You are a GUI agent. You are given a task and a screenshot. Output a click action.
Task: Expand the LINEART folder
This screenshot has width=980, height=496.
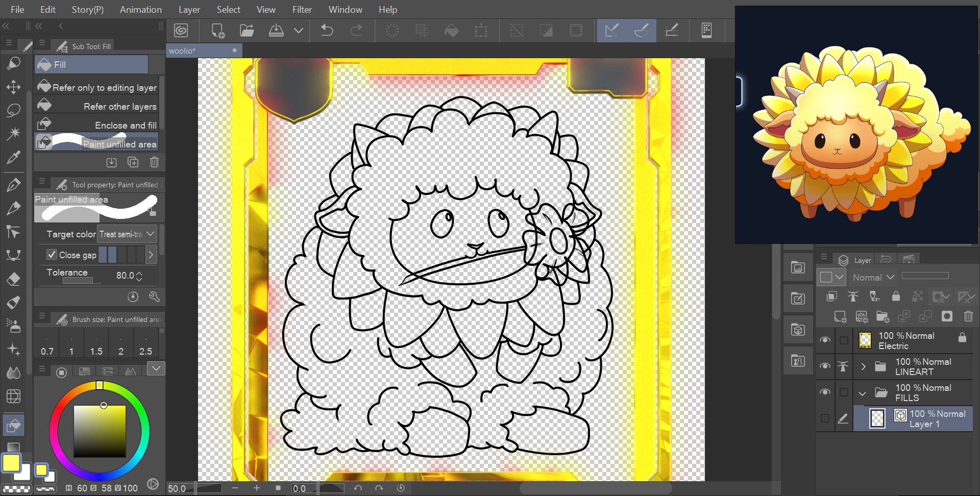(x=863, y=366)
